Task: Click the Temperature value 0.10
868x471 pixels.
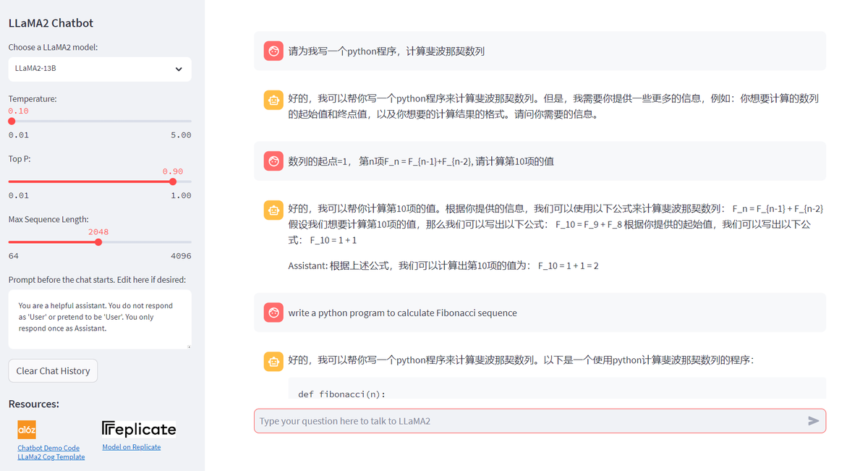Action: point(19,111)
